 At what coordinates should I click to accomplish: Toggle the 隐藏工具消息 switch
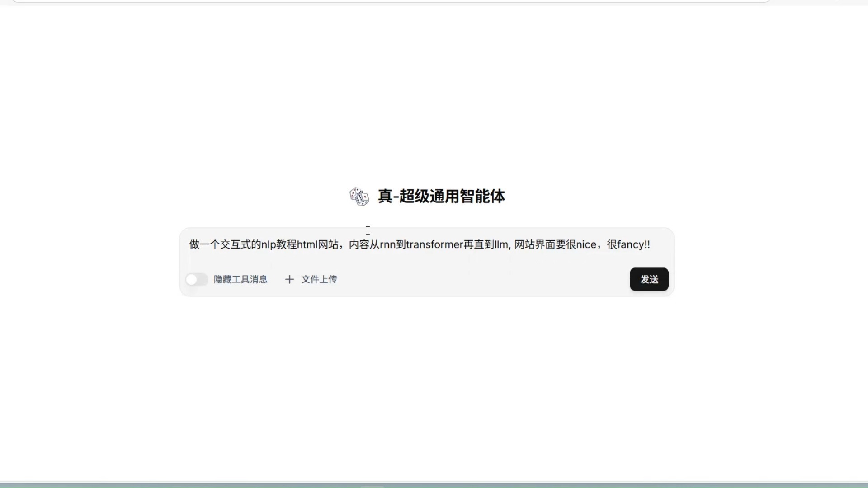point(197,279)
